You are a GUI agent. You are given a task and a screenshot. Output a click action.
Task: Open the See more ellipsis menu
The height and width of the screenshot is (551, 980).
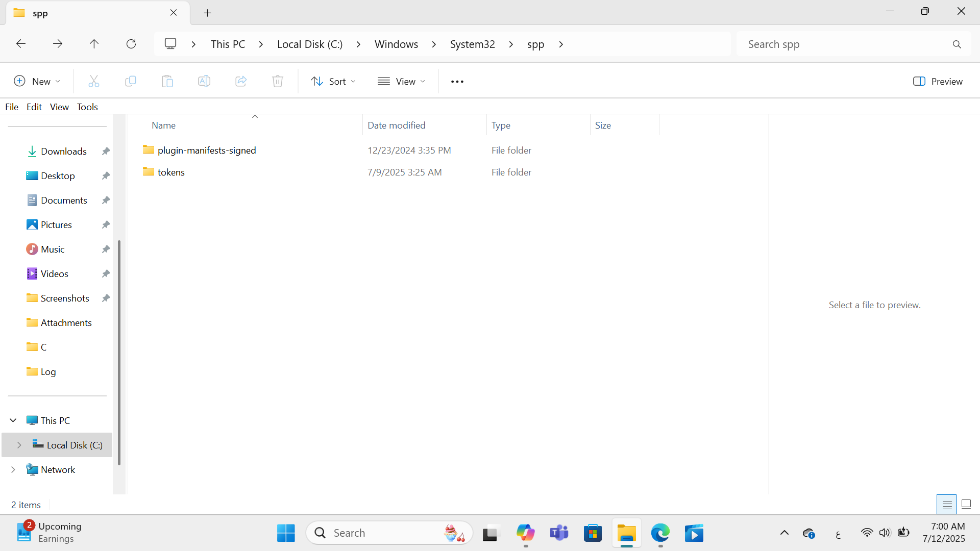click(457, 82)
